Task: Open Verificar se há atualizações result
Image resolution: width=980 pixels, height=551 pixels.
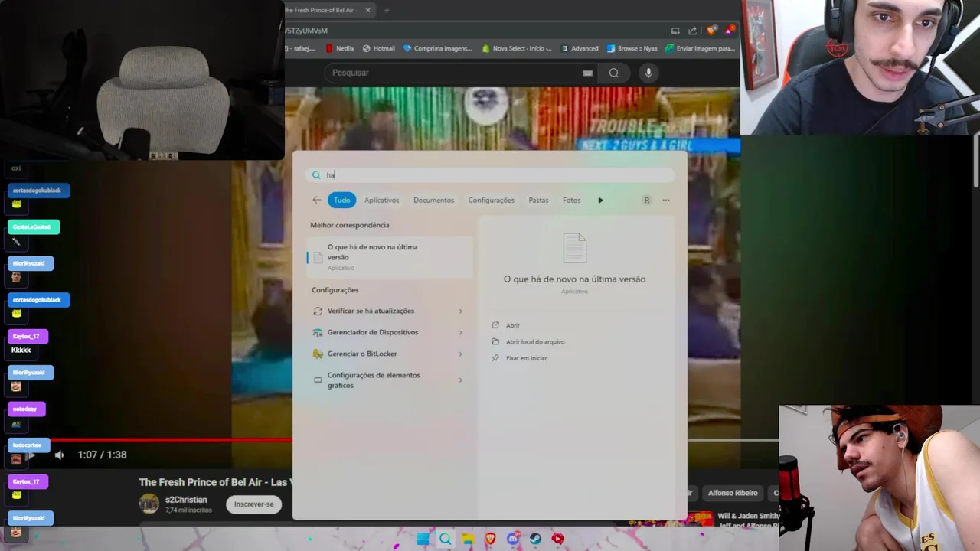Action: (390, 311)
